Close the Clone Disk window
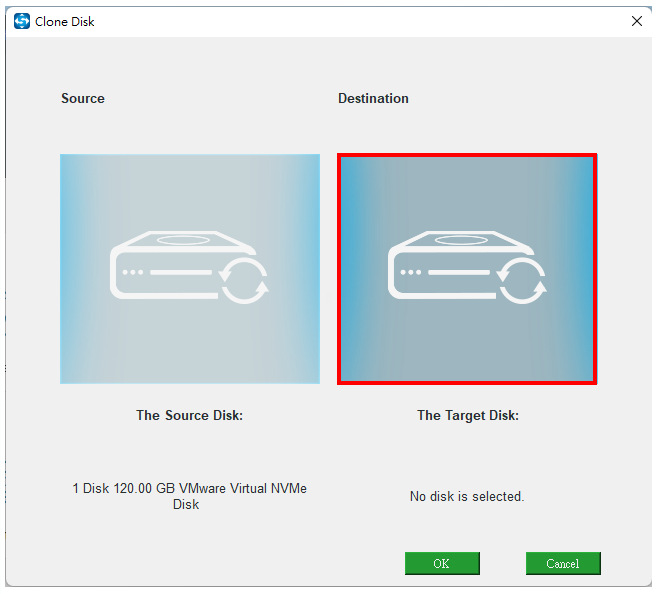 coord(637,21)
